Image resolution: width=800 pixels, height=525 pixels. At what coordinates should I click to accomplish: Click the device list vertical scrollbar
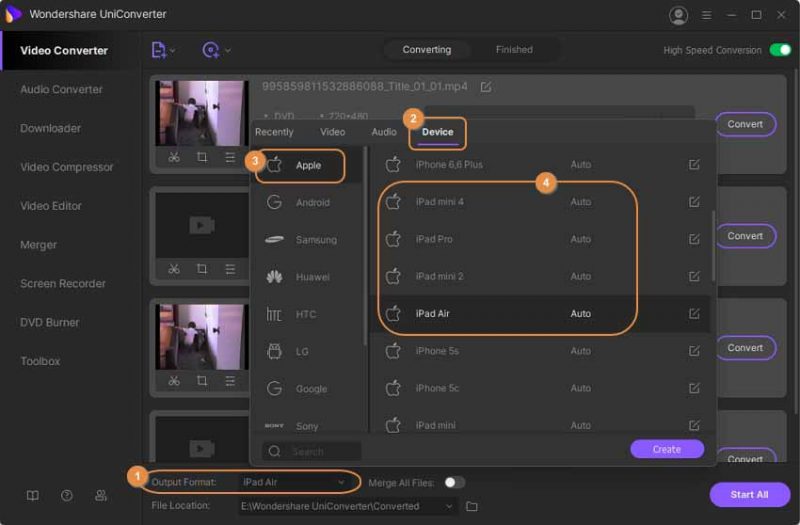pyautogui.click(x=713, y=245)
